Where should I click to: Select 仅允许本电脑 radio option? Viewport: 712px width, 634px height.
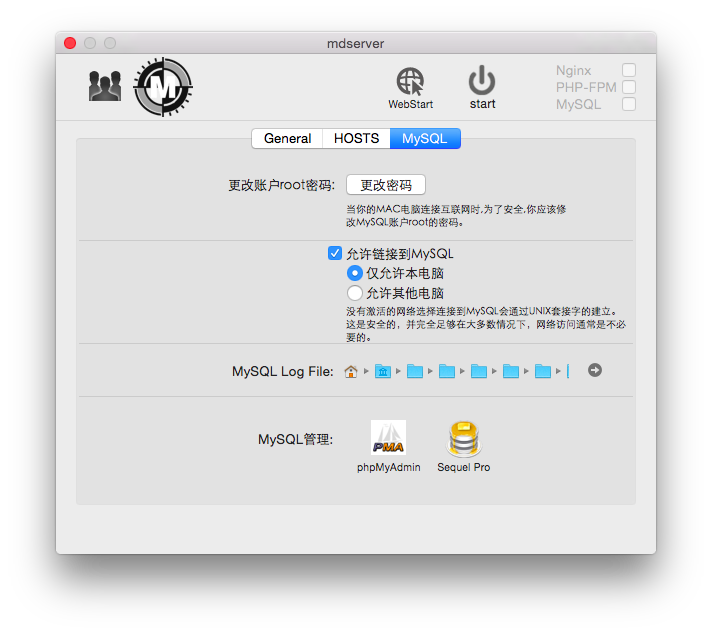(x=355, y=273)
